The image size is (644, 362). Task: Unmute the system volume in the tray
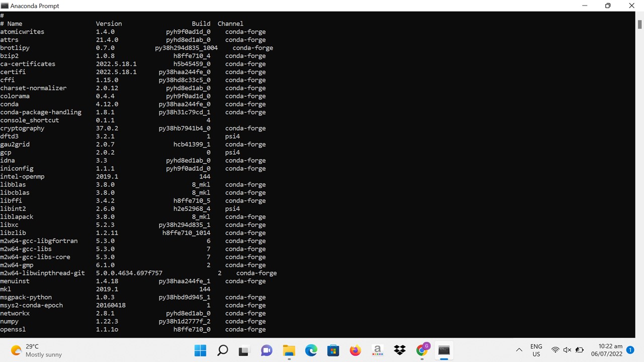point(568,350)
